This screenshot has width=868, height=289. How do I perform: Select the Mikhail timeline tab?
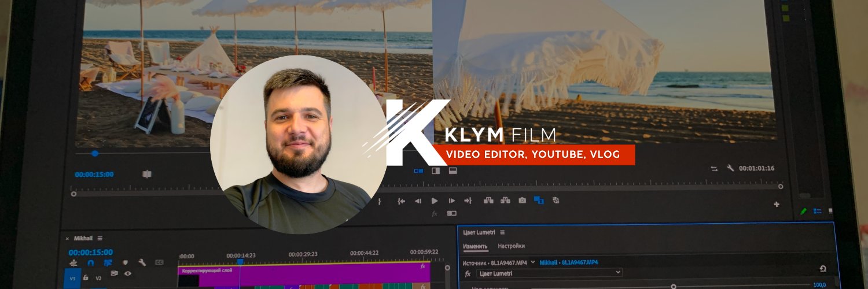(83, 238)
